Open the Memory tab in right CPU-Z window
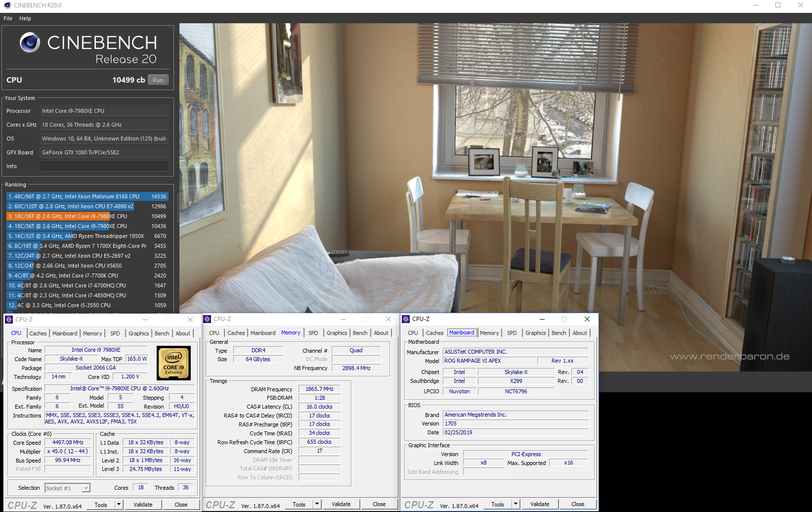The height and width of the screenshot is (512, 812). (489, 333)
